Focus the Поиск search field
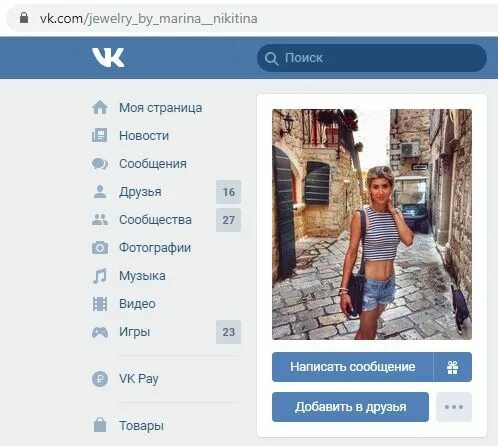This screenshot has height=446, width=498. (372, 58)
